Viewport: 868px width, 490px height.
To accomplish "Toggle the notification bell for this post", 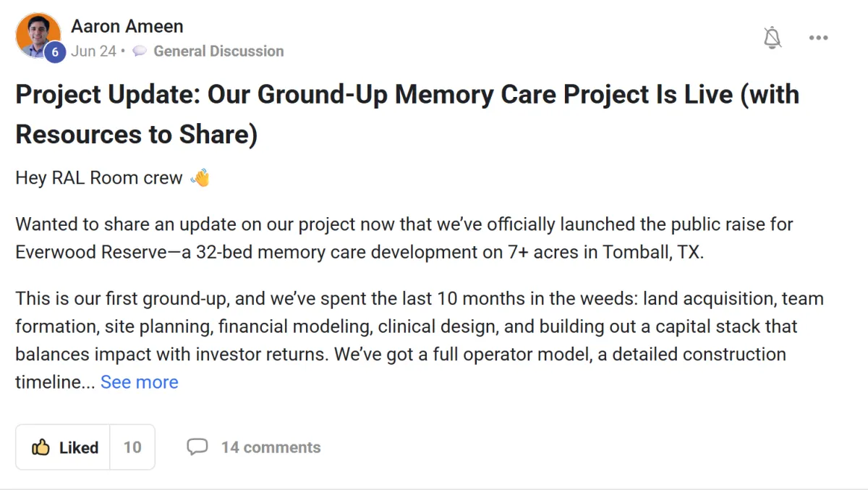I will tap(773, 38).
